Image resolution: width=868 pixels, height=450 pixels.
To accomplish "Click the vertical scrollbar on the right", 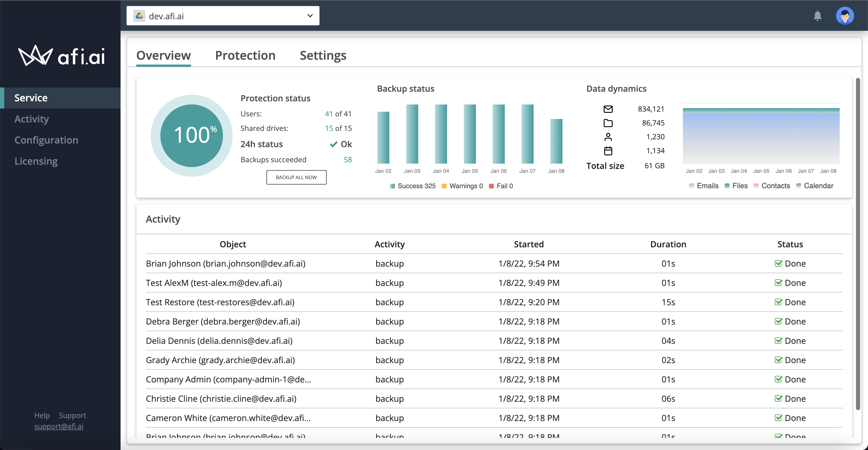I will pyautogui.click(x=857, y=244).
